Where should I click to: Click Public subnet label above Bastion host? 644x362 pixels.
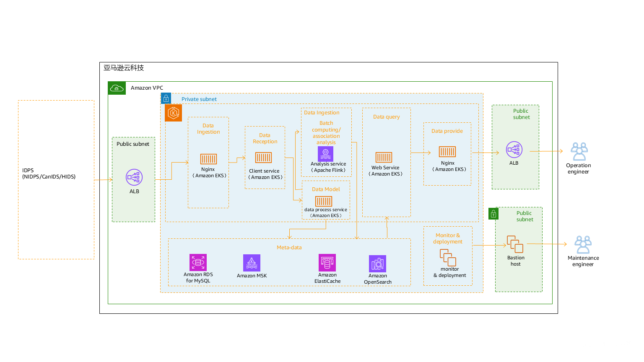click(x=525, y=216)
